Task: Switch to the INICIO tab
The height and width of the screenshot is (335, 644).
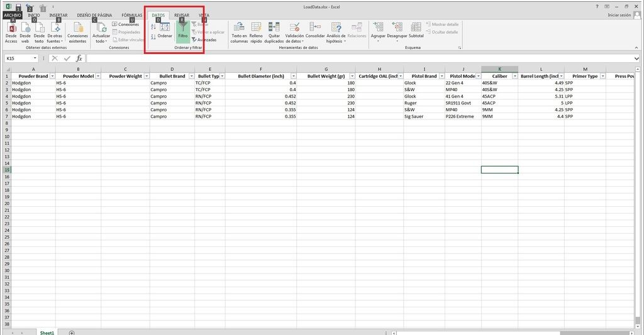Action: [x=34, y=15]
